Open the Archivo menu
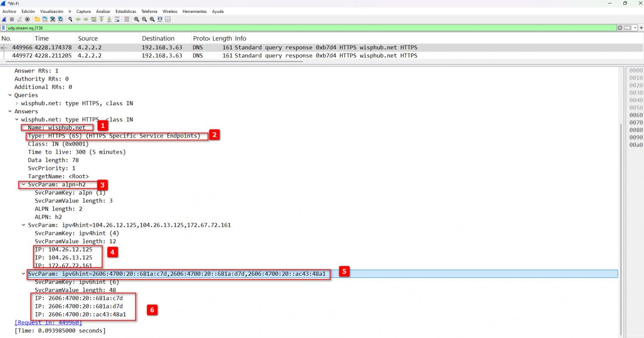This screenshot has width=644, height=338. [9, 11]
